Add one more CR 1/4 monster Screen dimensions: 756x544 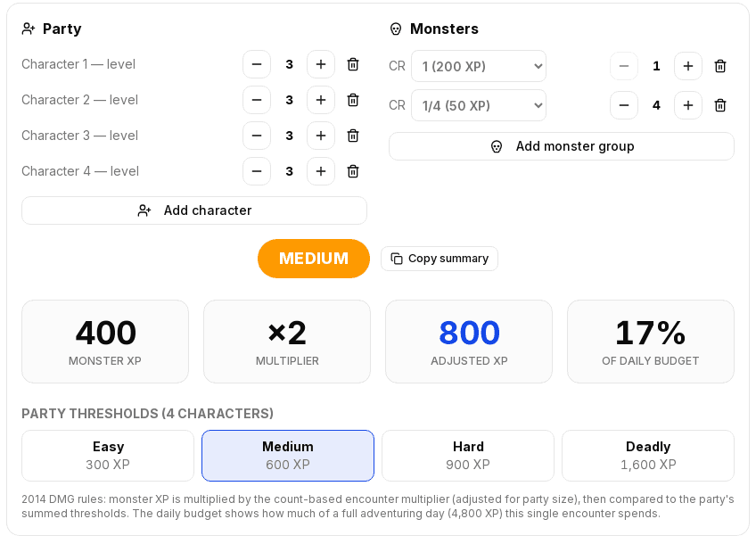688,105
